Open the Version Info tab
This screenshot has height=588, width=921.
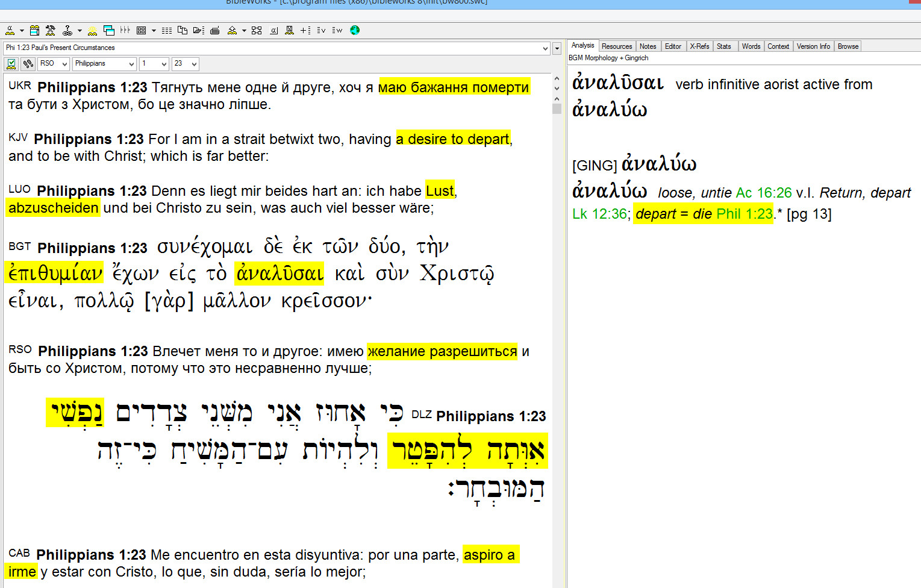point(813,46)
